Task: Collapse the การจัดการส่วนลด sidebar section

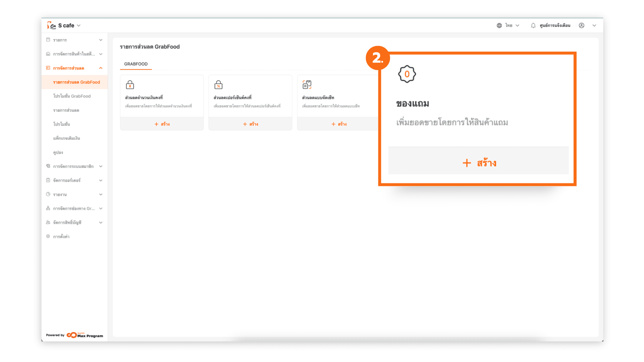Action: click(x=101, y=68)
